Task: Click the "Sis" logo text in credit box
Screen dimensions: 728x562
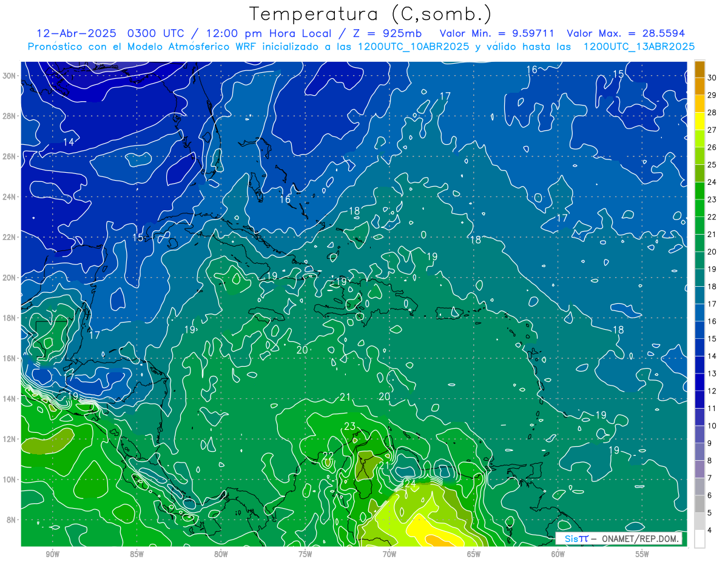Action: [x=571, y=538]
